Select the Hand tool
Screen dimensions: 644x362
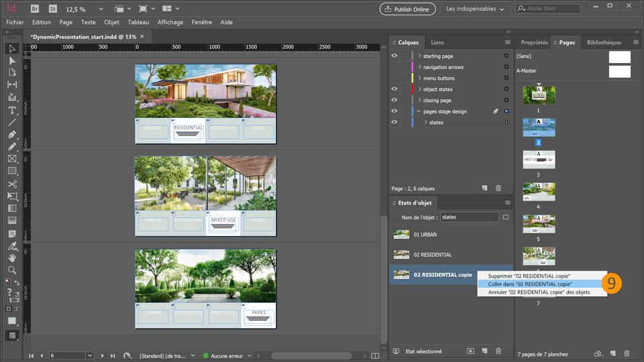coord(12,258)
